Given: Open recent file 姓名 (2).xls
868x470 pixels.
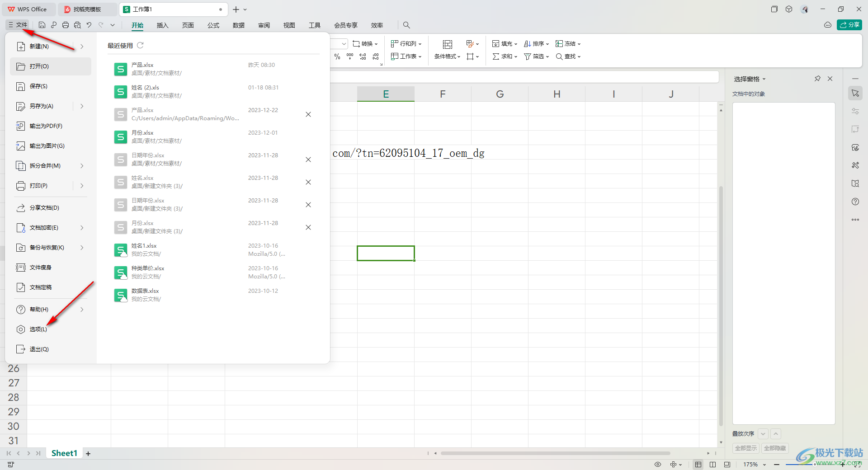Looking at the screenshot, I should [213, 92].
